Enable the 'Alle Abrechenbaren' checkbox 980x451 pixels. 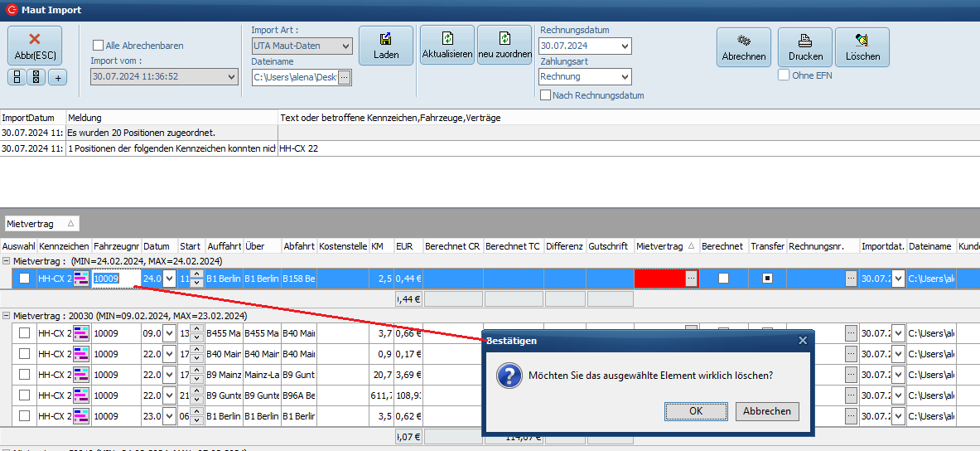(x=99, y=46)
